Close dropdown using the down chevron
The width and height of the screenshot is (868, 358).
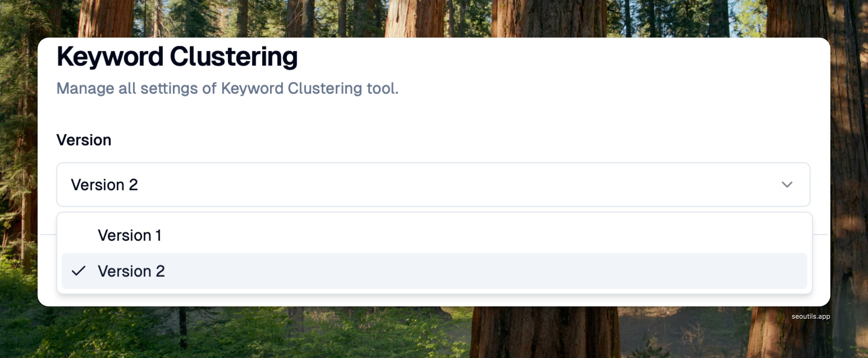pyautogui.click(x=787, y=185)
